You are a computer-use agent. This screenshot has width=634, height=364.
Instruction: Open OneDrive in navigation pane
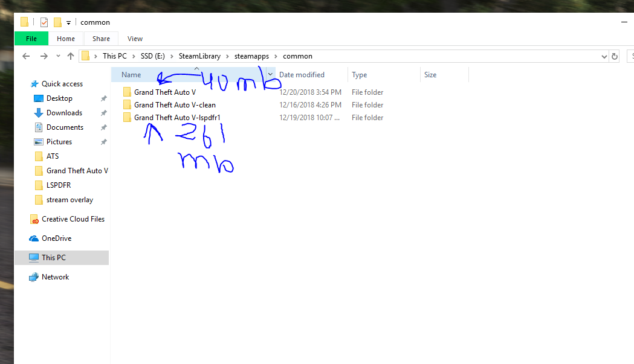point(56,238)
